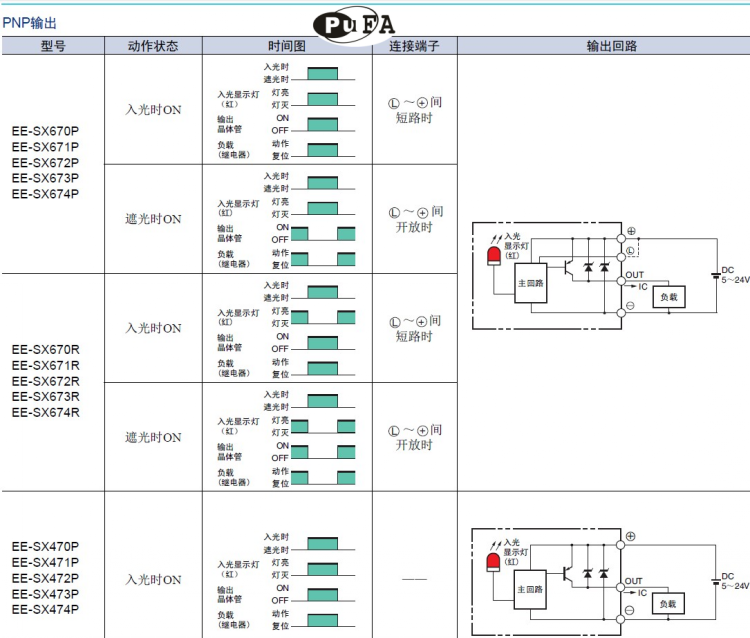This screenshot has width=750, height=638.
Task: Click model name EE-SX672P
Action: tap(45, 163)
